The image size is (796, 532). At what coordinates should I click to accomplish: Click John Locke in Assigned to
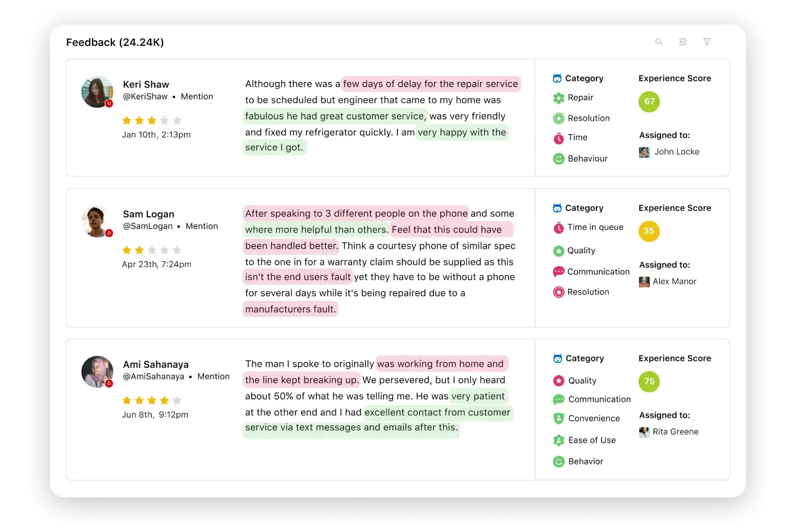pyautogui.click(x=677, y=152)
